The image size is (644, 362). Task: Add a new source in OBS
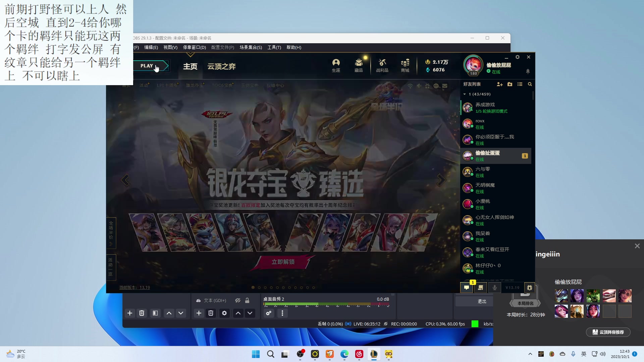point(199,313)
